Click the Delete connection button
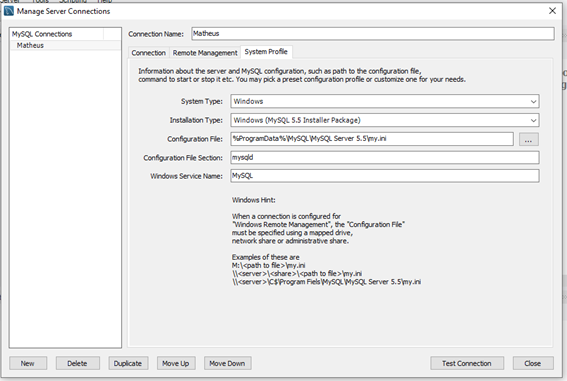Viewport: 567px width, 381px height. click(77, 363)
